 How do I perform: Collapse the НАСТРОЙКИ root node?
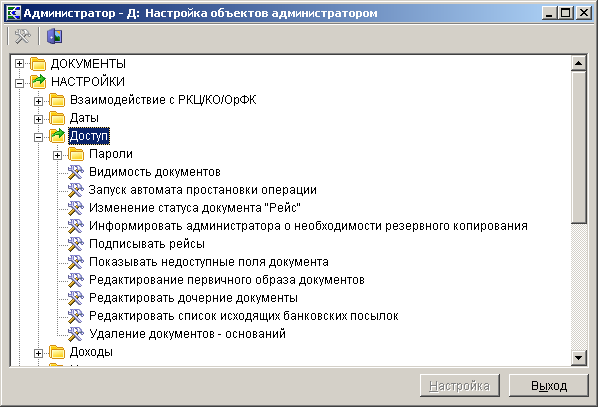click(19, 83)
